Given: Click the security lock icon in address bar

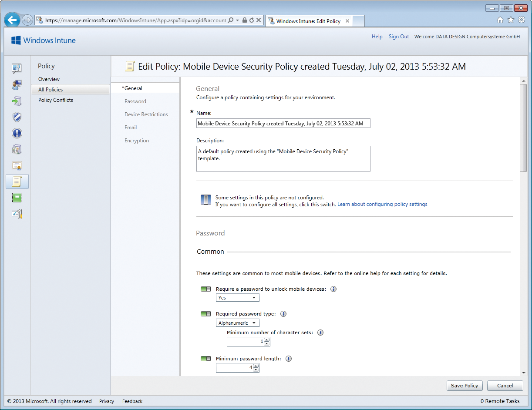Looking at the screenshot, I should [245, 20].
